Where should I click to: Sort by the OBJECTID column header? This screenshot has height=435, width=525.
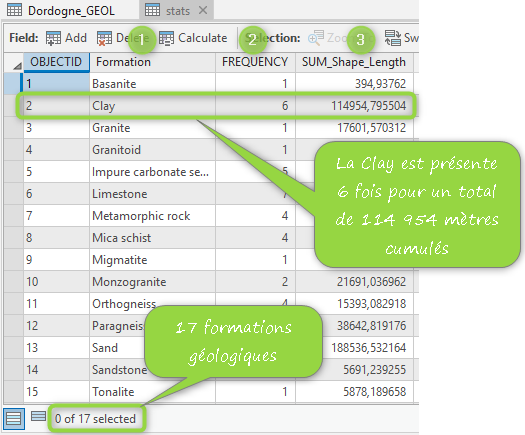click(56, 62)
